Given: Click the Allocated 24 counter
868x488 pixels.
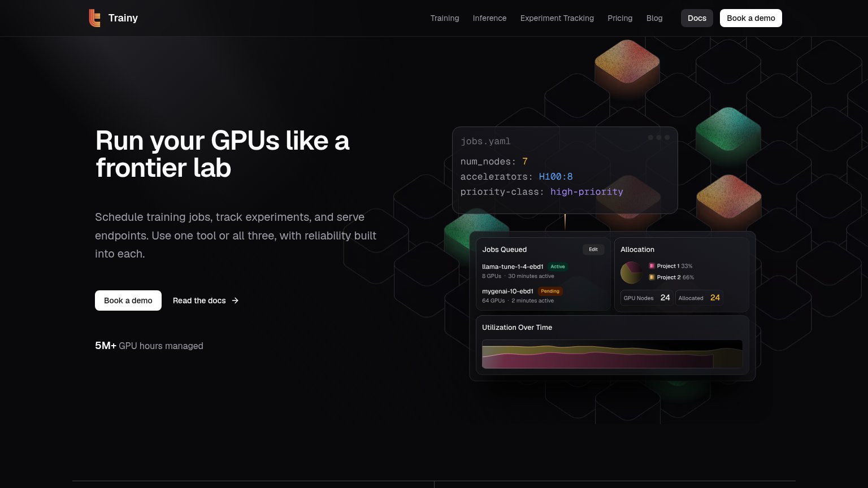Looking at the screenshot, I should click(699, 298).
